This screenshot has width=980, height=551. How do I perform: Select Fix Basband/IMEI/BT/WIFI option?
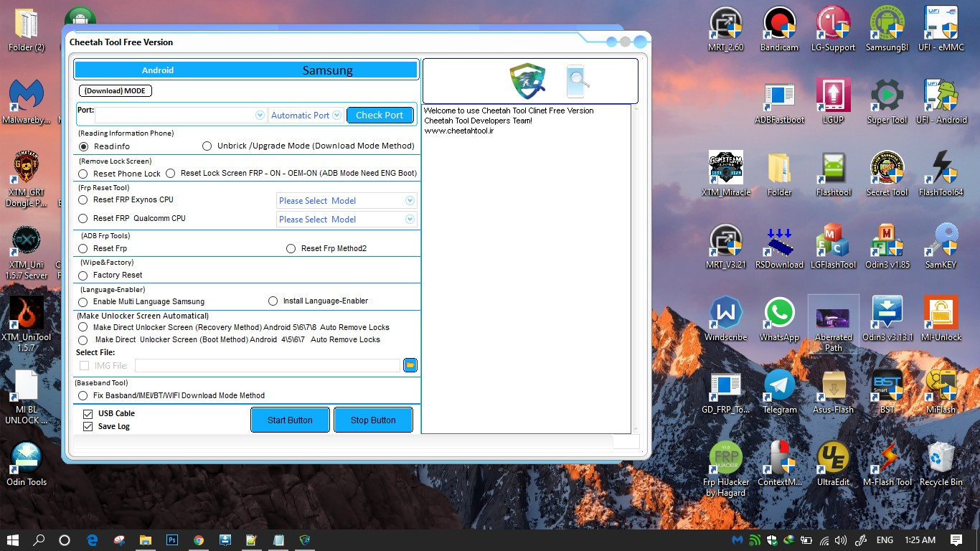click(x=83, y=396)
